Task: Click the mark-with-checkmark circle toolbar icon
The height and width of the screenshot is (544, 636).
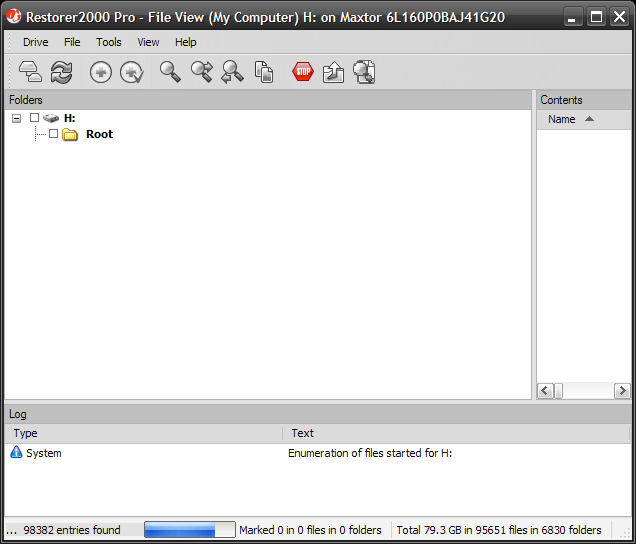Action: [x=132, y=73]
